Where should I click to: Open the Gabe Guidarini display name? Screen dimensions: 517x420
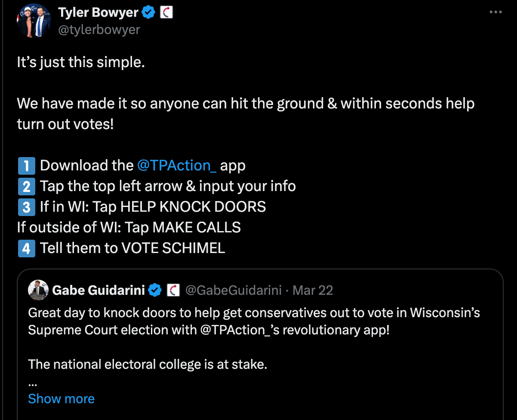point(98,290)
